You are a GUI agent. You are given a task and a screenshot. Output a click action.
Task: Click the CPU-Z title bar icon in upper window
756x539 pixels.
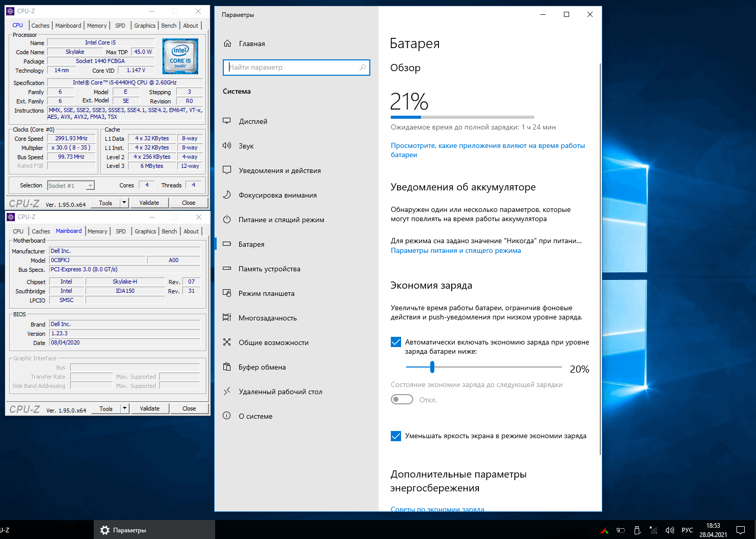point(10,11)
